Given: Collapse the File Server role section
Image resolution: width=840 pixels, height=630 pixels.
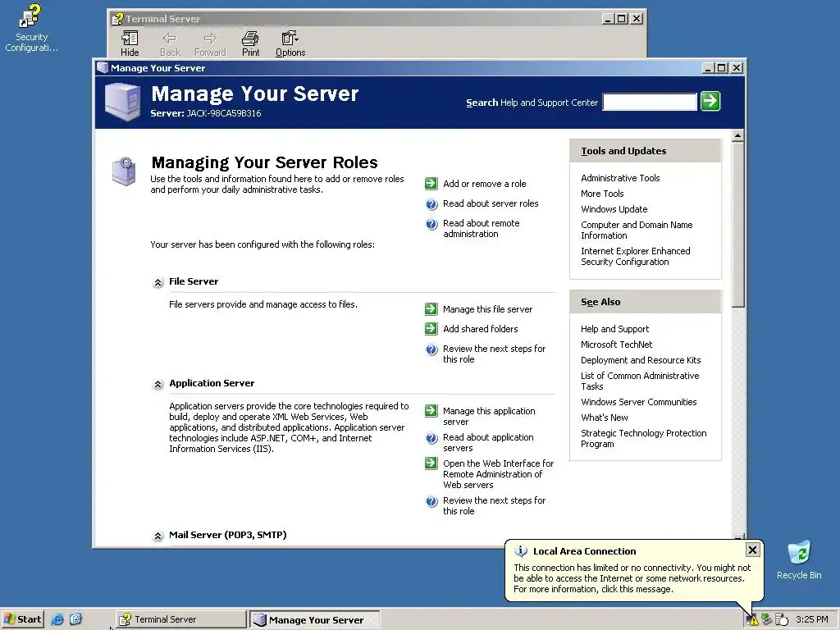Looking at the screenshot, I should click(x=157, y=282).
